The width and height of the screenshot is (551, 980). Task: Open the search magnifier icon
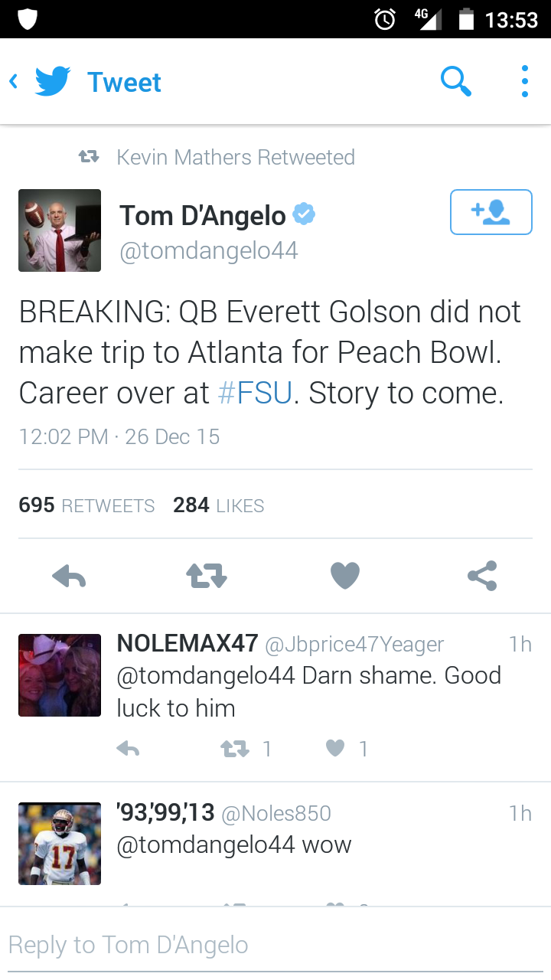click(x=455, y=81)
